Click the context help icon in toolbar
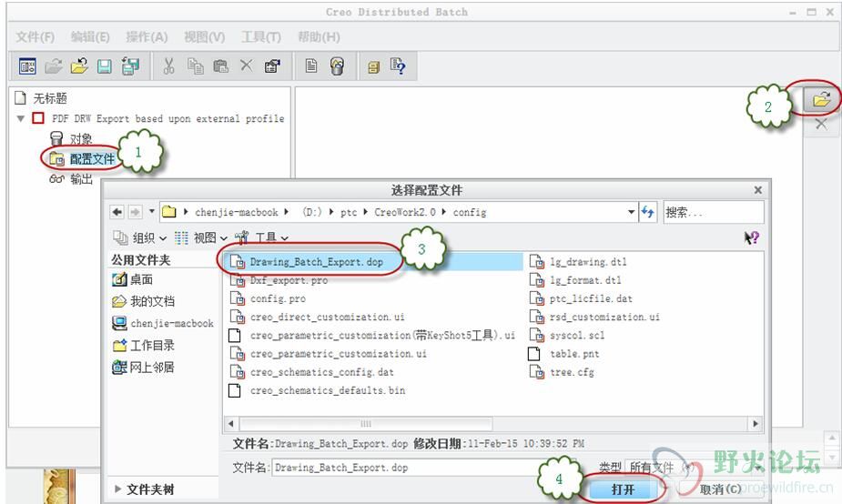This screenshot has height=504, width=842. coord(398,66)
